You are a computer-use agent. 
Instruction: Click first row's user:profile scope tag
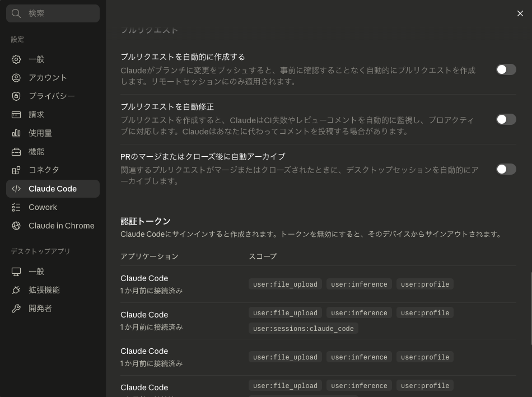[425, 284]
